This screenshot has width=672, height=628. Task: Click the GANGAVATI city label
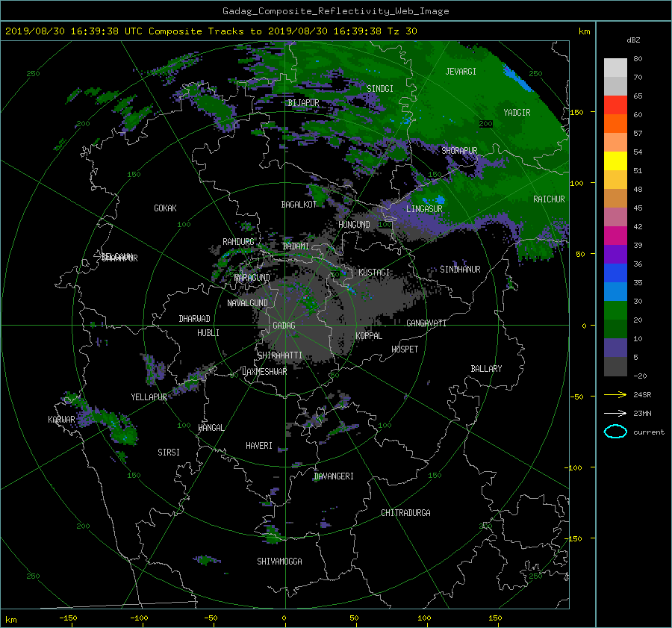tap(426, 323)
